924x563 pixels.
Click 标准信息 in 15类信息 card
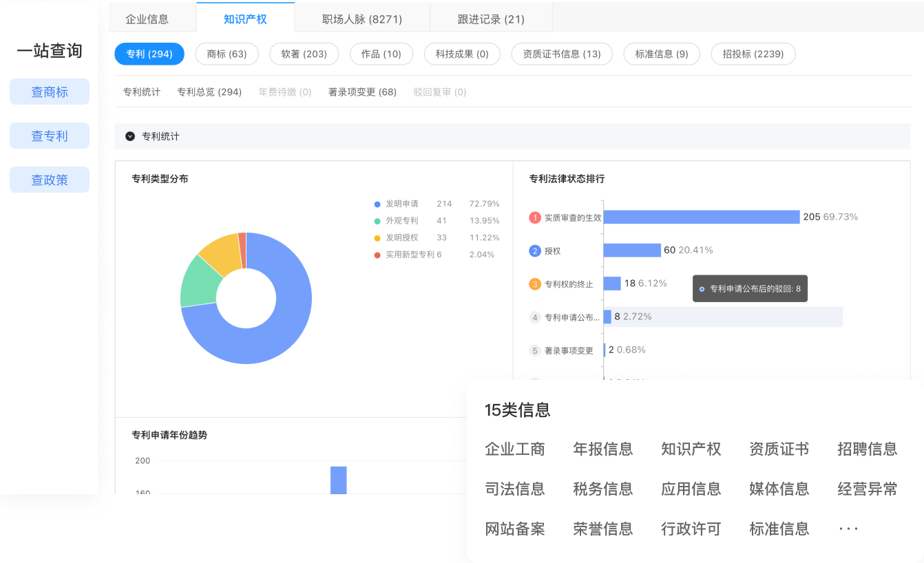coord(779,529)
